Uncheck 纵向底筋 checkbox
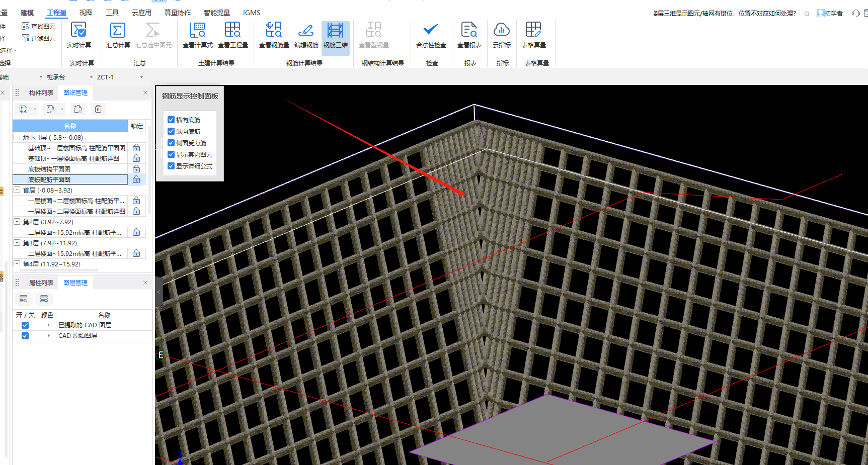This screenshot has height=465, width=868. coord(171,131)
